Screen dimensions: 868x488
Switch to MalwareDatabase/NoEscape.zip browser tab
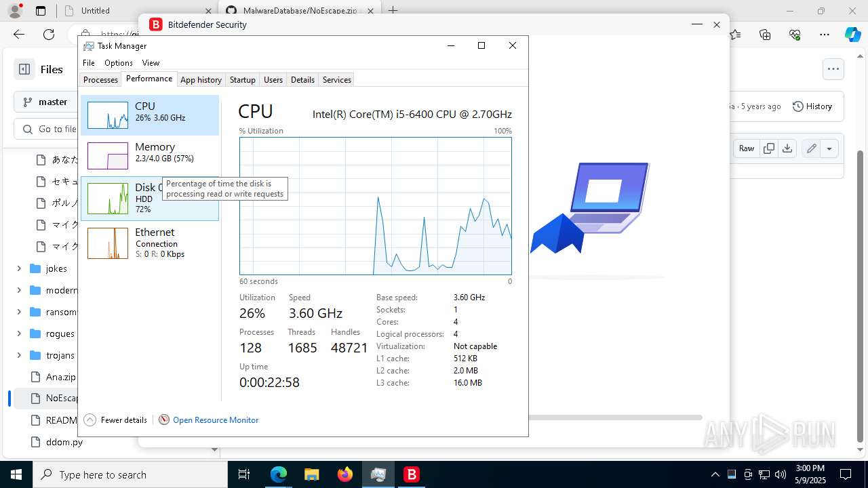tap(300, 11)
